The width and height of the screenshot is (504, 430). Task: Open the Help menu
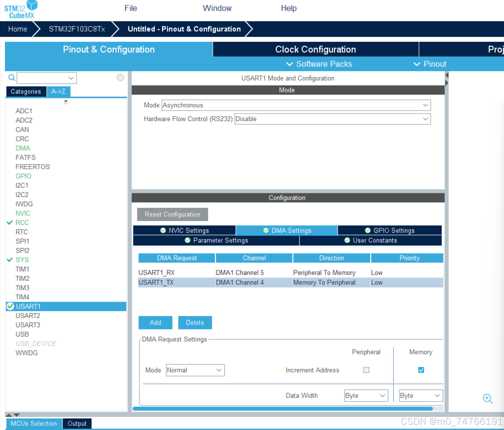pyautogui.click(x=289, y=8)
